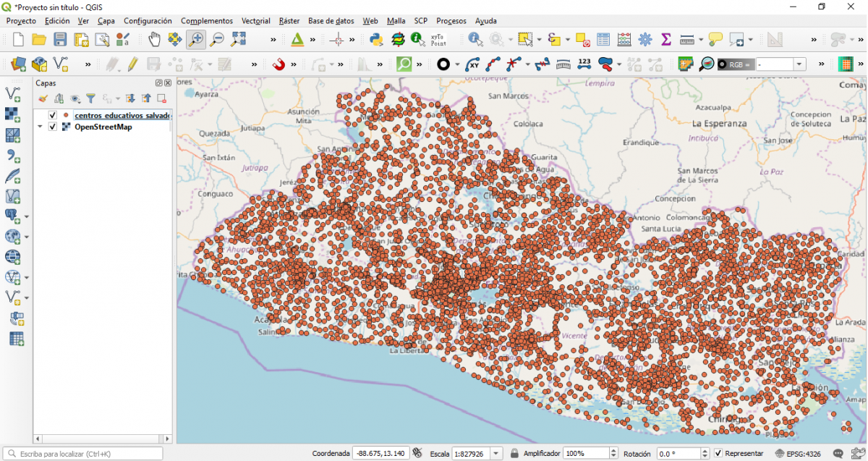Viewport: 868px width, 461px height.
Task: Open the Escala scale dropdown
Action: click(497, 453)
